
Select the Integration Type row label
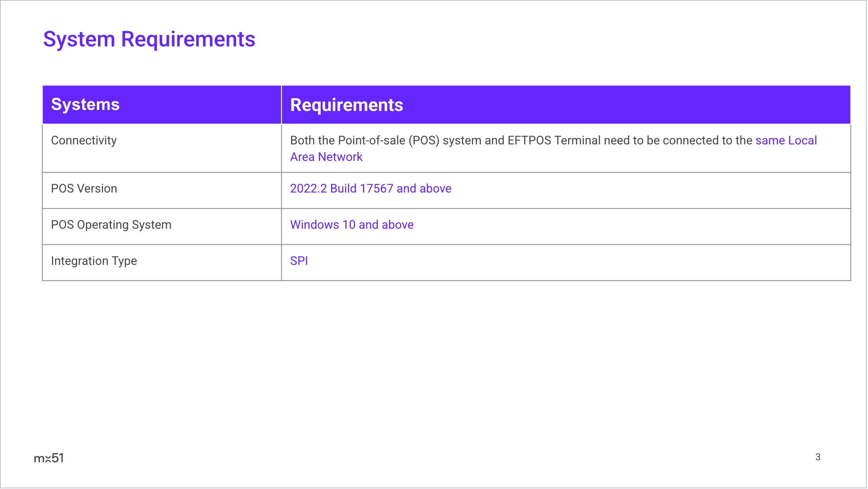pos(94,261)
